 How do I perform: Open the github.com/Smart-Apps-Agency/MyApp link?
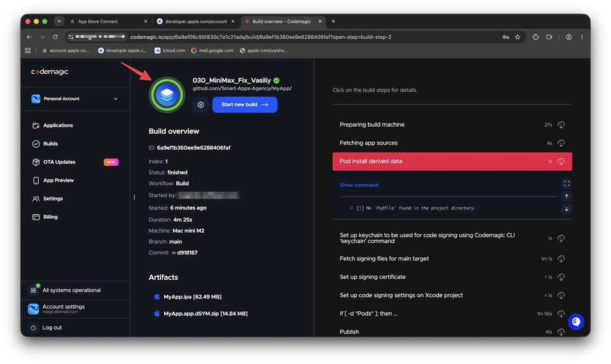pos(242,88)
